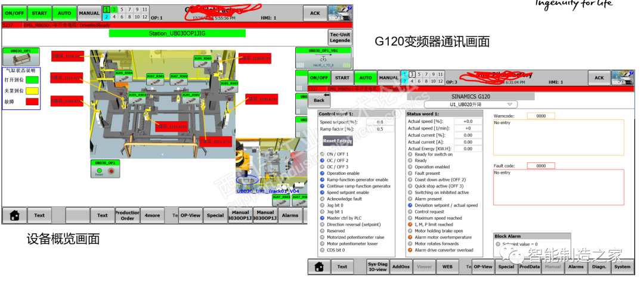The image size is (644, 284).
Task: Toggle the ON / OFF 1 control bit
Action: click(x=323, y=154)
